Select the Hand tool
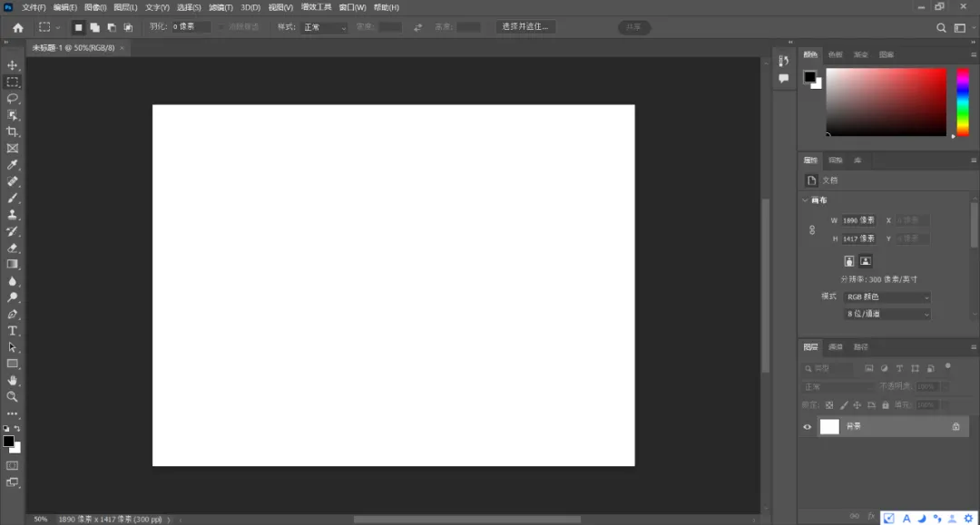This screenshot has height=525, width=980. tap(12, 380)
